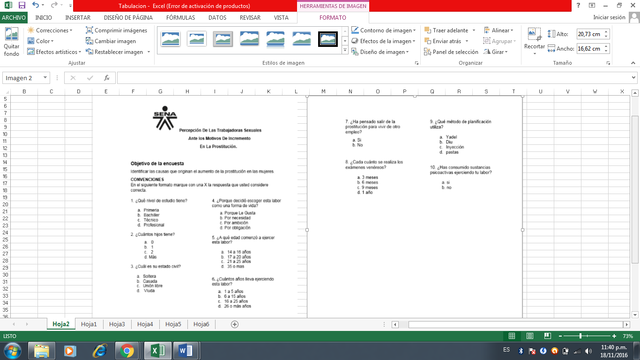Open the ARCHIVO tab
The height and width of the screenshot is (360, 640).
13,18
